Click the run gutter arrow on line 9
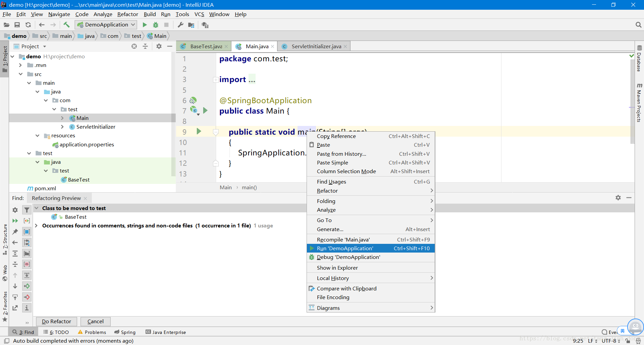The height and width of the screenshot is (345, 644). (199, 131)
